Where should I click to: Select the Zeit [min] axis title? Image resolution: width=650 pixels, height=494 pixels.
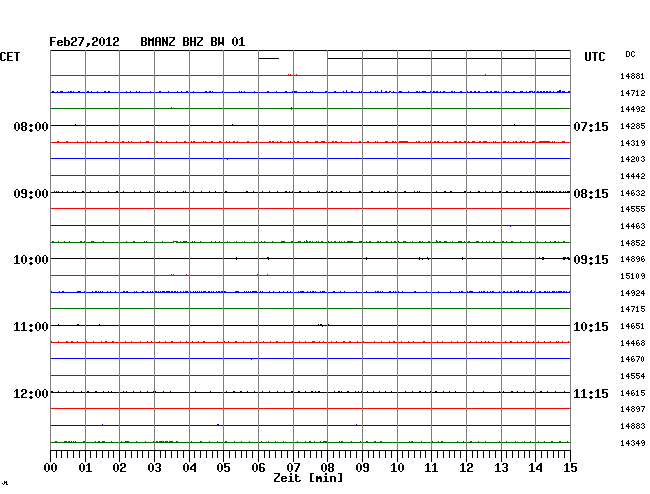coord(308,478)
